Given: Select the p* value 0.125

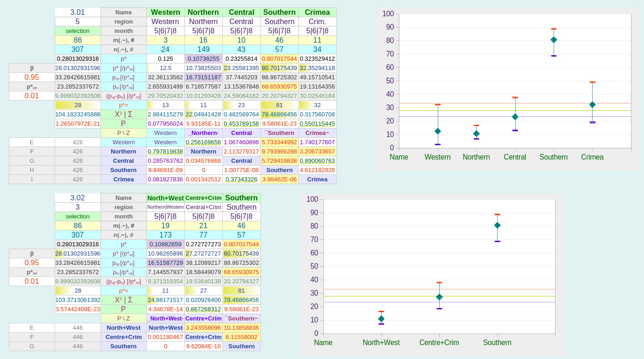Looking at the screenshot, I should click(x=165, y=59).
